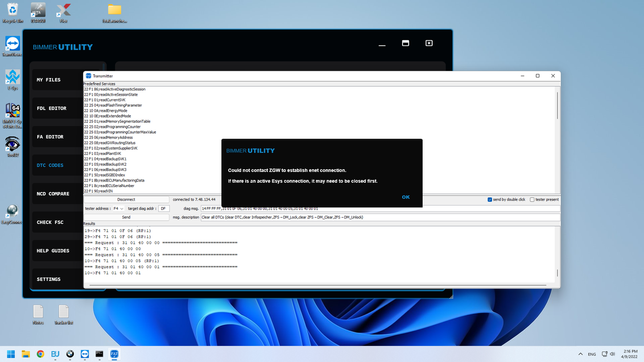Select readProgrammingCounterMaxValue service

[120, 132]
